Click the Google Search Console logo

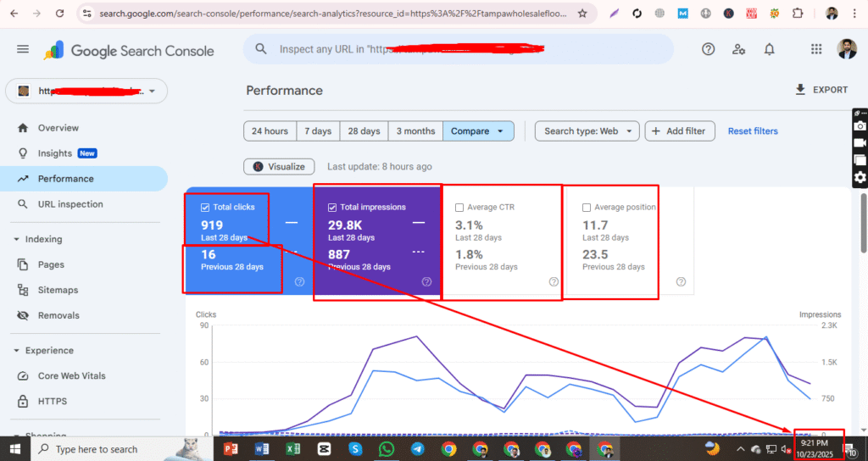[x=129, y=50]
